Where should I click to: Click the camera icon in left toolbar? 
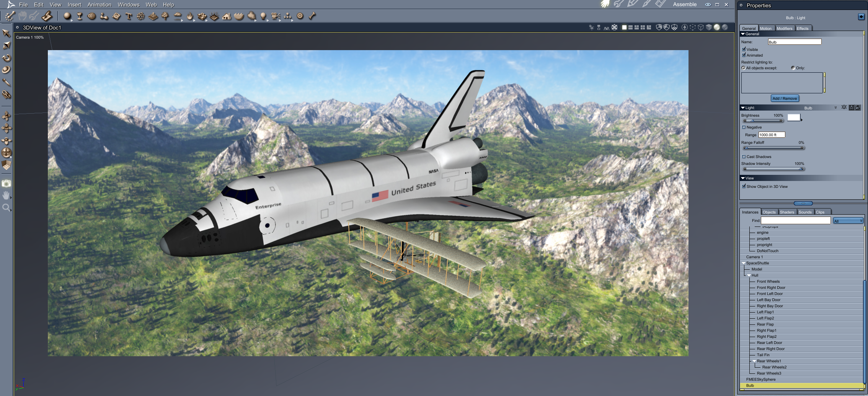6,184
